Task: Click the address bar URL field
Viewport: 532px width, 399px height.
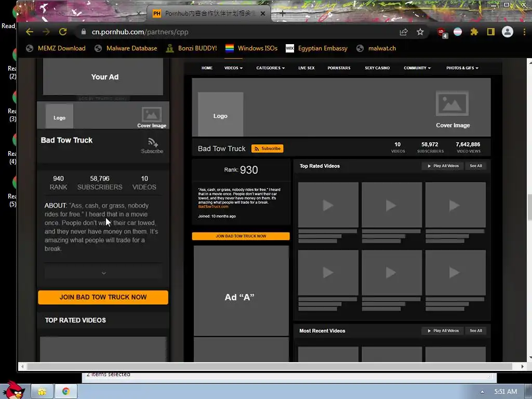Action: 237,32
